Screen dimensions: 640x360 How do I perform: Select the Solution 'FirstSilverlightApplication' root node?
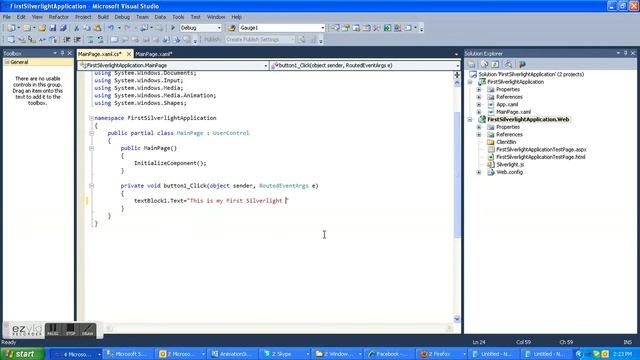(531, 74)
